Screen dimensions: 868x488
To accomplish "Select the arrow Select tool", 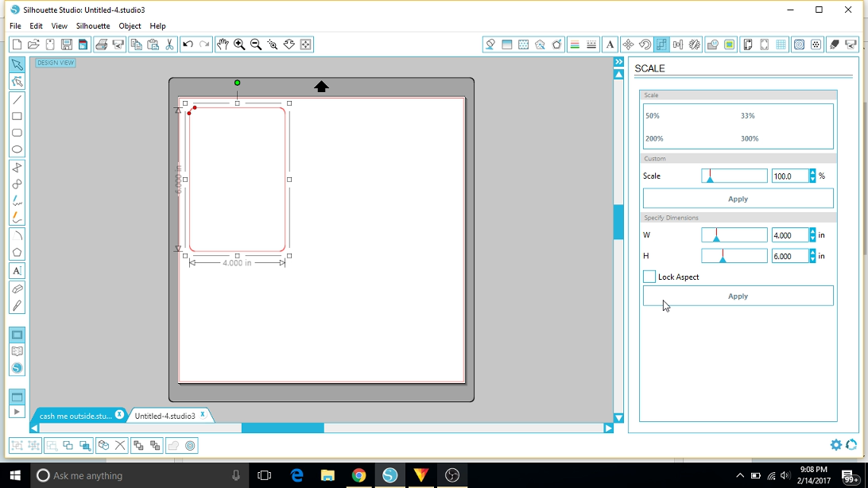I will click(x=17, y=65).
